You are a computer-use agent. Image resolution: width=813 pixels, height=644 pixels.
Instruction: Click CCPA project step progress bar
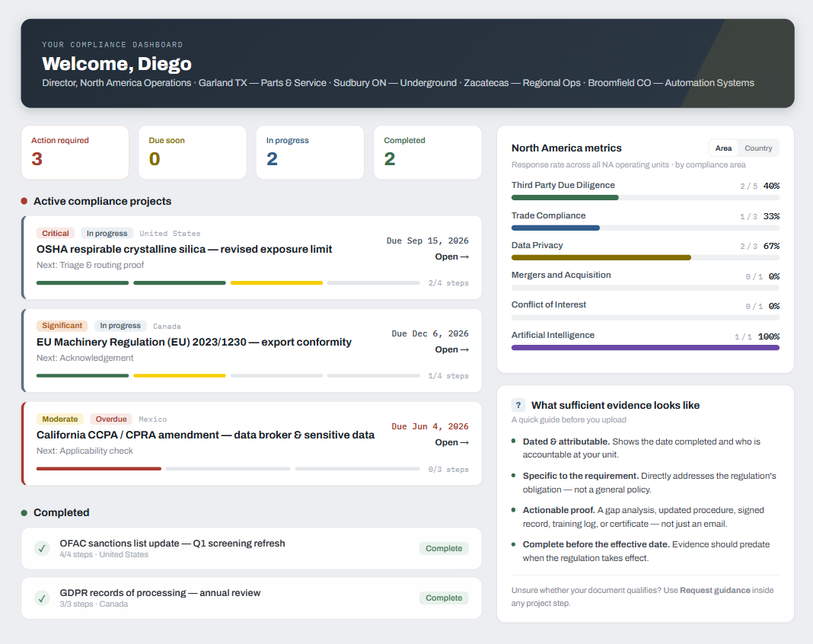pyautogui.click(x=228, y=469)
